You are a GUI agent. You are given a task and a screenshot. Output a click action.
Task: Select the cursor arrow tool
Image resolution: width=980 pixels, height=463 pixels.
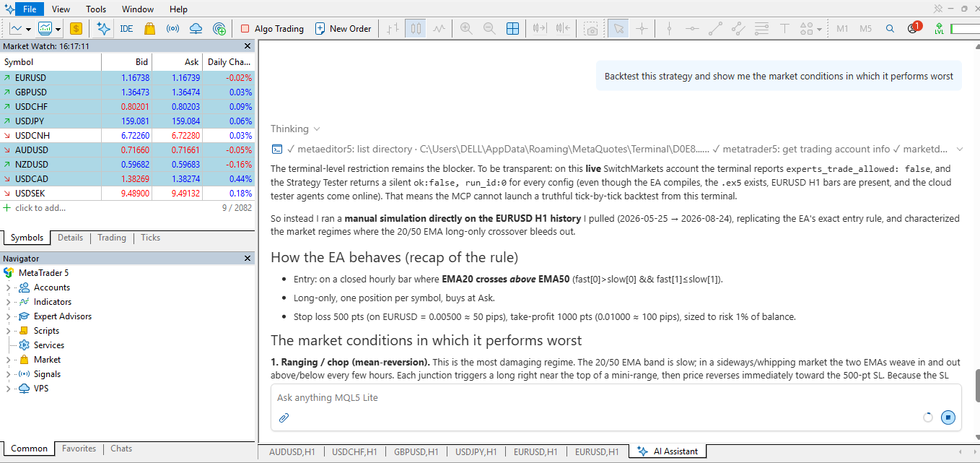618,29
